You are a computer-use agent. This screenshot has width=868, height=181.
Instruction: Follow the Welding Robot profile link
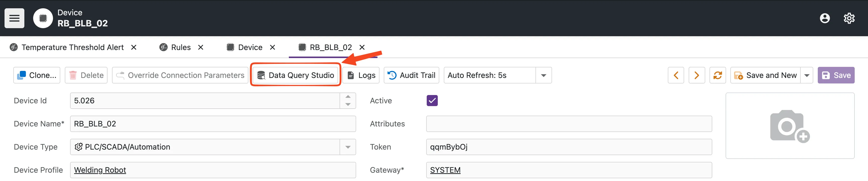100,170
